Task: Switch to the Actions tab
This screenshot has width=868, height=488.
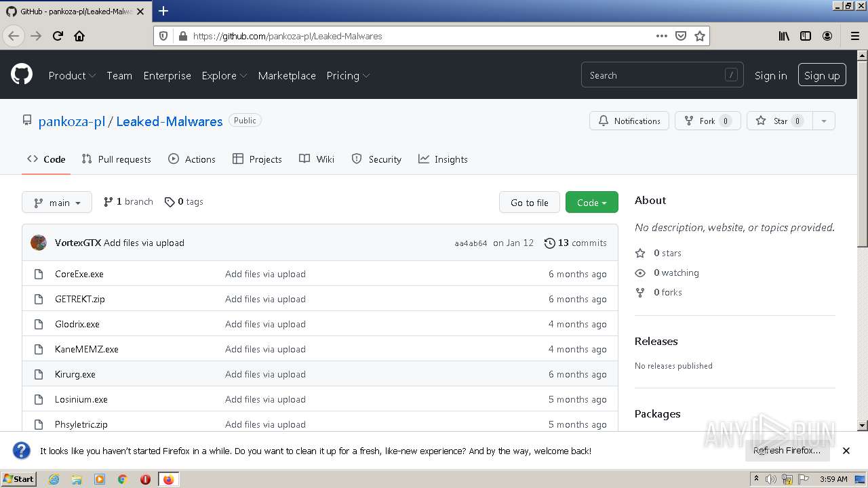Action: click(192, 159)
